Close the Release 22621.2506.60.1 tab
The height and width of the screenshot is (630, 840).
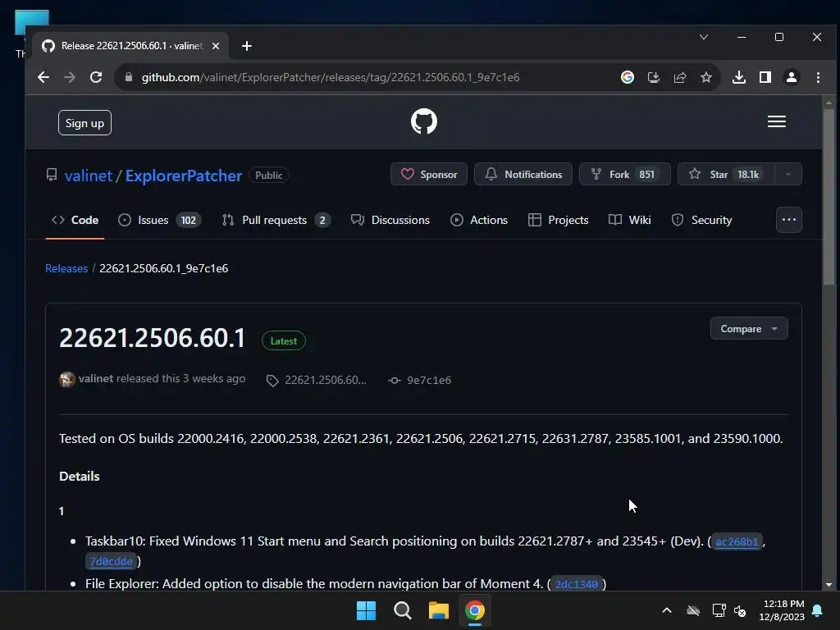(216, 46)
